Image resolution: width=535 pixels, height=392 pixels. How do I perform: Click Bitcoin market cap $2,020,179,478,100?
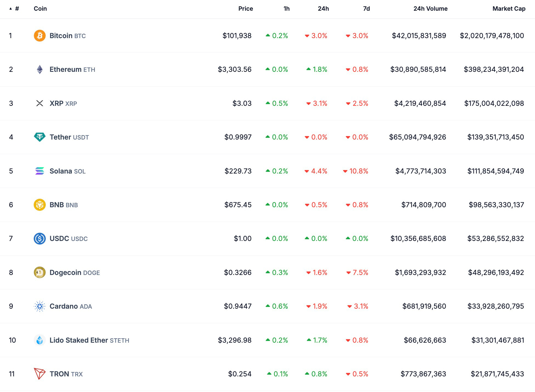coord(492,36)
